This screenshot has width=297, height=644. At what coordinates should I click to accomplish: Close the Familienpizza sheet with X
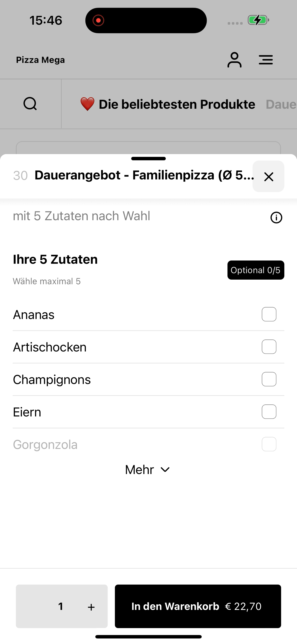pos(268,176)
